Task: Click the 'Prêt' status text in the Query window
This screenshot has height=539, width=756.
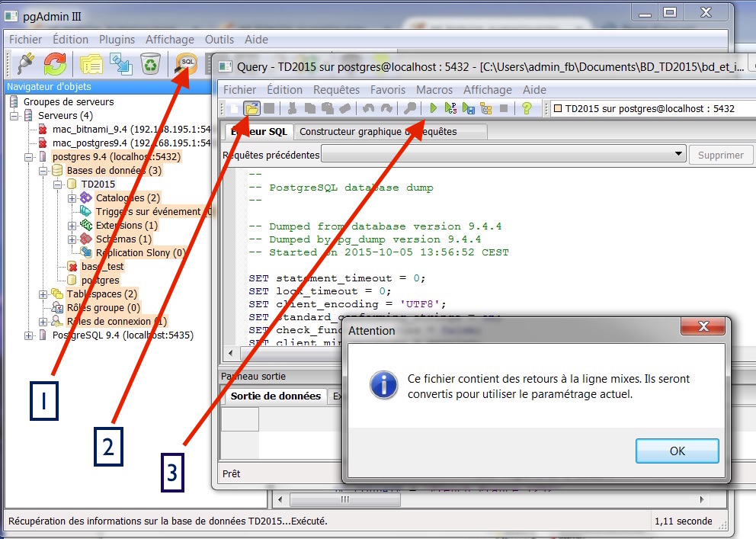Action: coord(232,474)
